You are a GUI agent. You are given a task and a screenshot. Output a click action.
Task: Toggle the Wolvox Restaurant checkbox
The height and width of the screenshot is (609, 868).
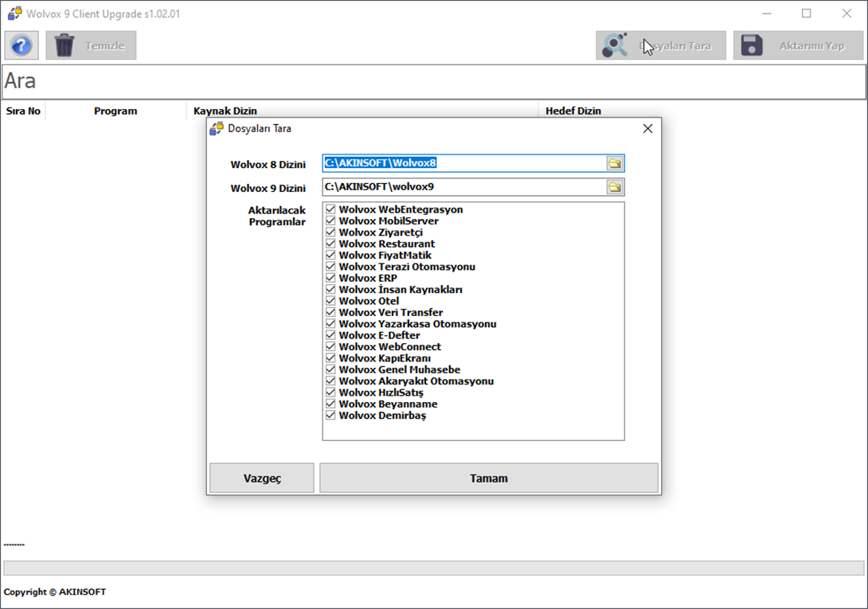pyautogui.click(x=330, y=244)
